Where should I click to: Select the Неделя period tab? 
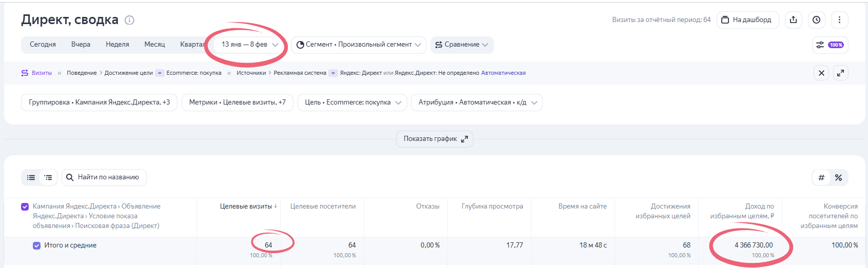(117, 45)
